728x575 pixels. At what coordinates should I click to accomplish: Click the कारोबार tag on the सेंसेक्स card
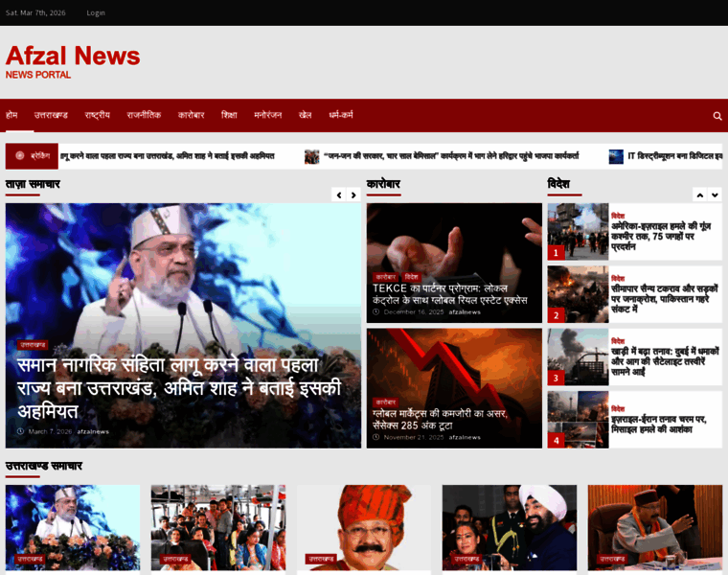pos(386,402)
